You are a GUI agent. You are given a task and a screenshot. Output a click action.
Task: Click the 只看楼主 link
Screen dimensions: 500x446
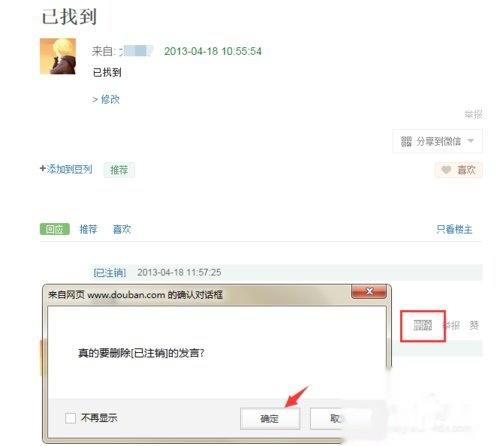(454, 229)
